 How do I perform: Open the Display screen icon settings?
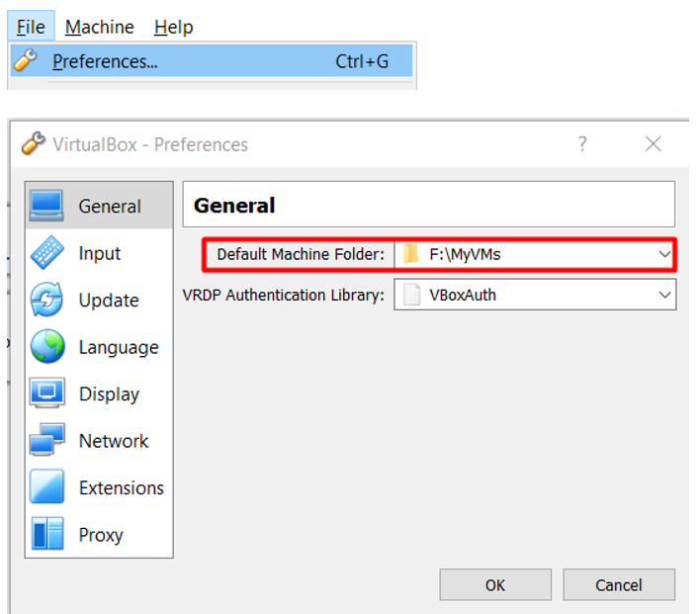tap(47, 394)
